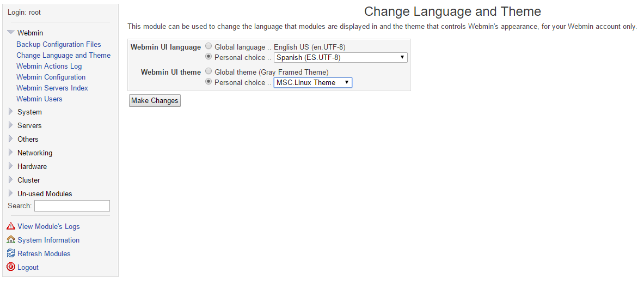Select Global language radio button
This screenshot has height=296, width=644.
pyautogui.click(x=208, y=47)
